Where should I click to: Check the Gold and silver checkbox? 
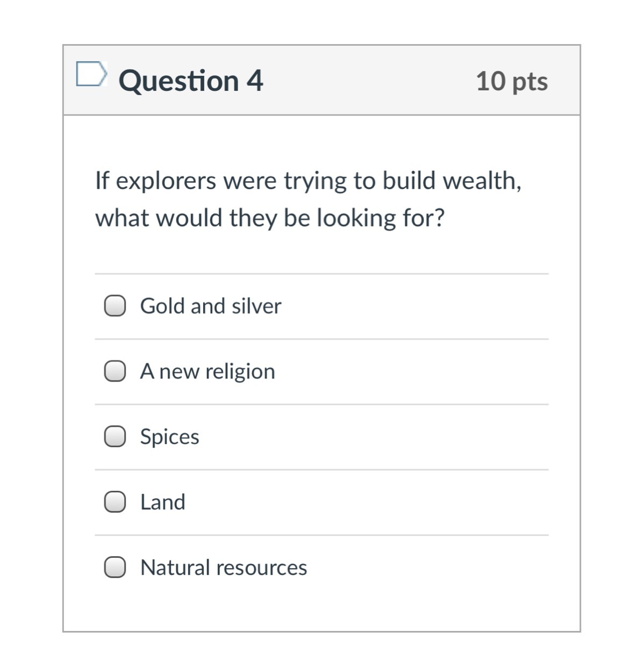coord(115,306)
